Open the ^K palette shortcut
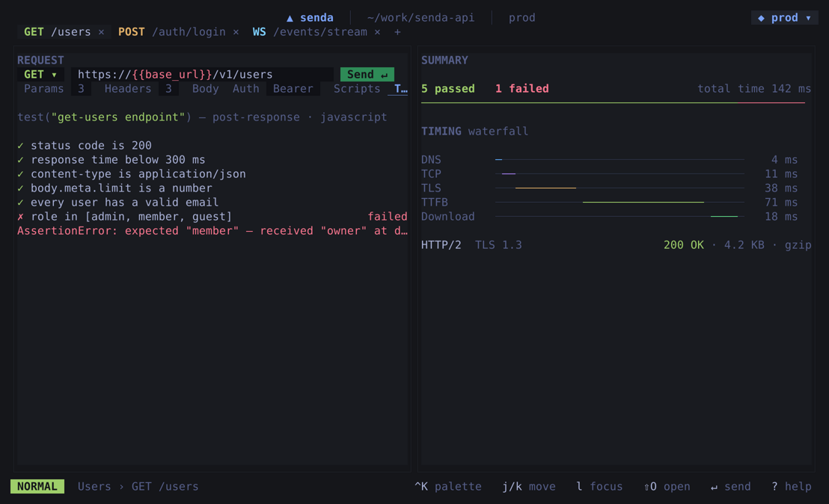Viewport: 829px width, 504px height. (x=448, y=487)
